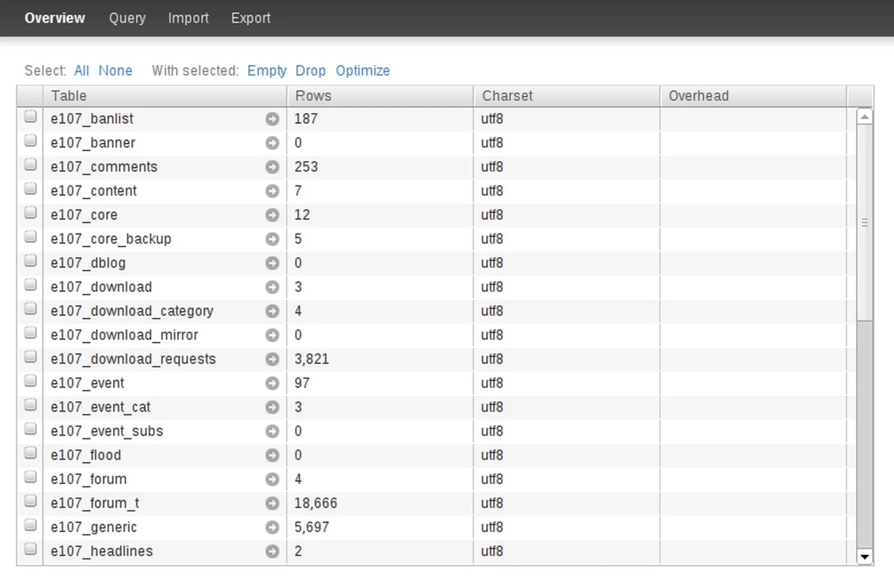Click arrow icon beside e107_core_backup
This screenshot has height=588, width=894.
click(272, 239)
